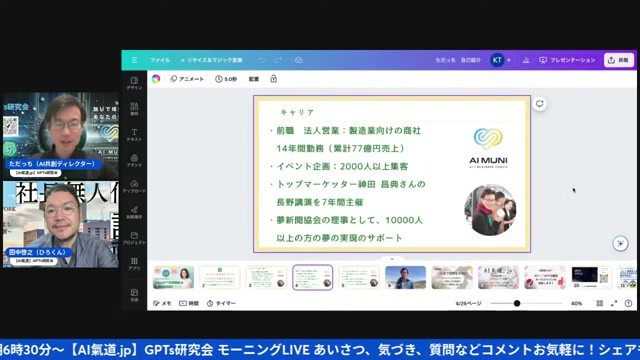
Task: Open the テキスト text panel
Action: [134, 135]
